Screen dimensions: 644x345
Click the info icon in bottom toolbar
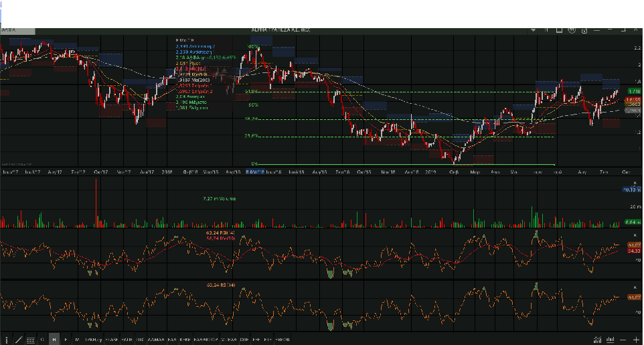[7, 340]
